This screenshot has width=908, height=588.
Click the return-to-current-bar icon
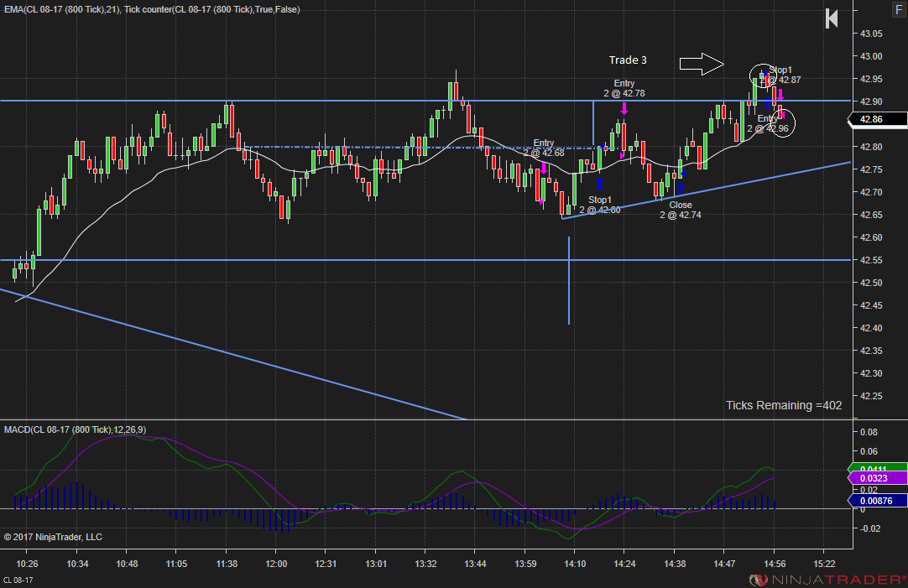pyautogui.click(x=832, y=18)
